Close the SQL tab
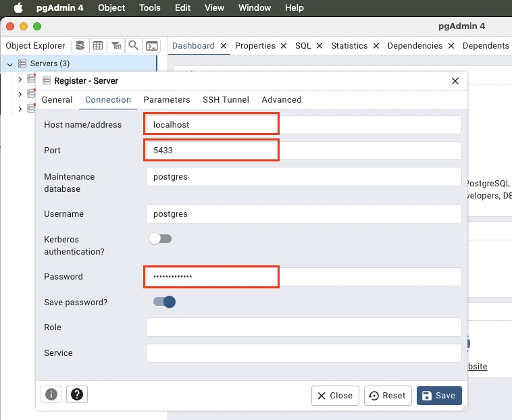Viewport: 512px width, 420px height. (319, 46)
